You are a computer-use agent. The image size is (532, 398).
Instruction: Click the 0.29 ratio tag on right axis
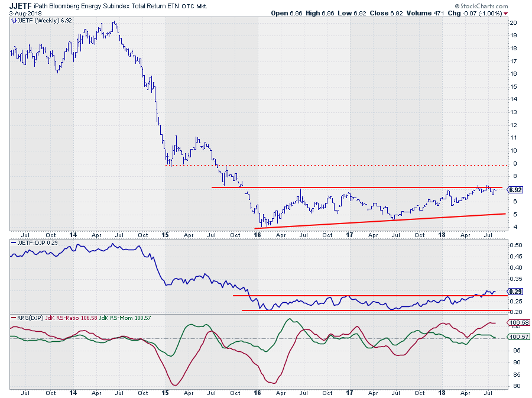(x=515, y=292)
